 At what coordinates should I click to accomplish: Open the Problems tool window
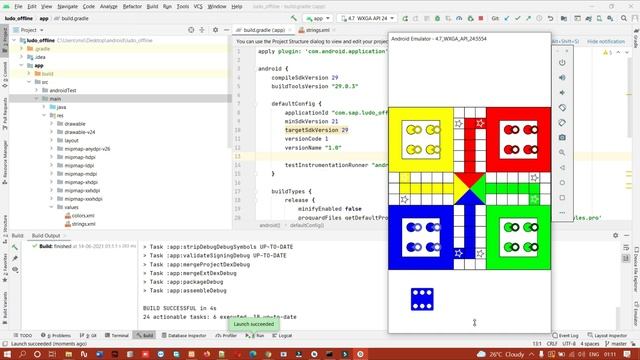click(x=56, y=336)
